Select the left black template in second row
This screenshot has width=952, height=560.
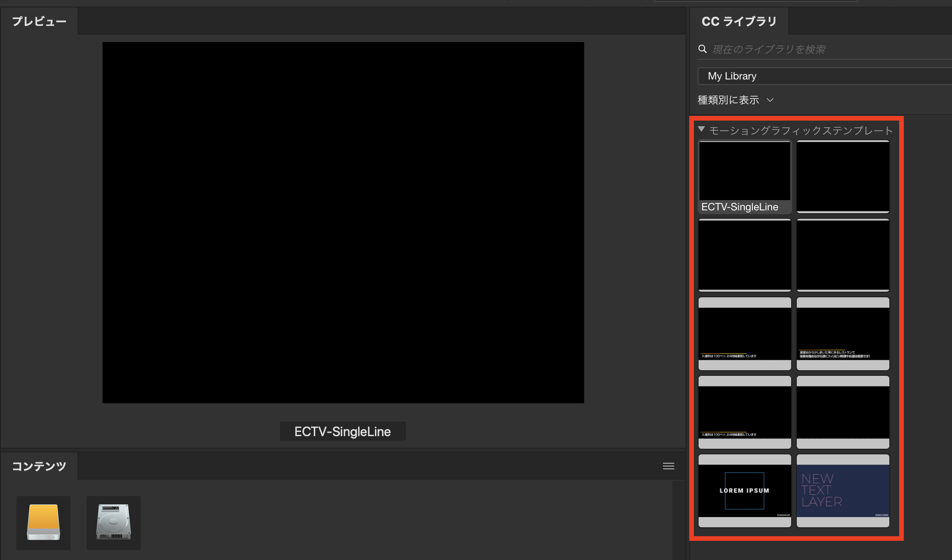pos(744,255)
